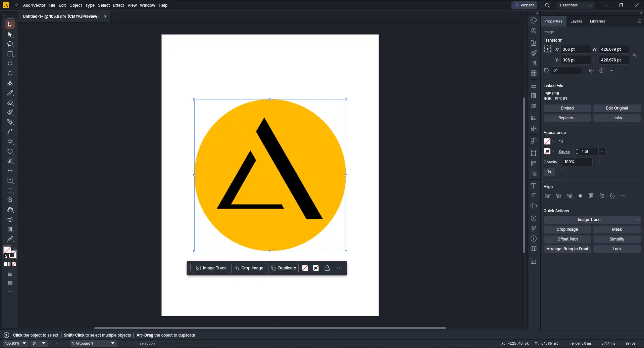Flip the image vertically
The height and width of the screenshot is (348, 644).
click(x=601, y=71)
